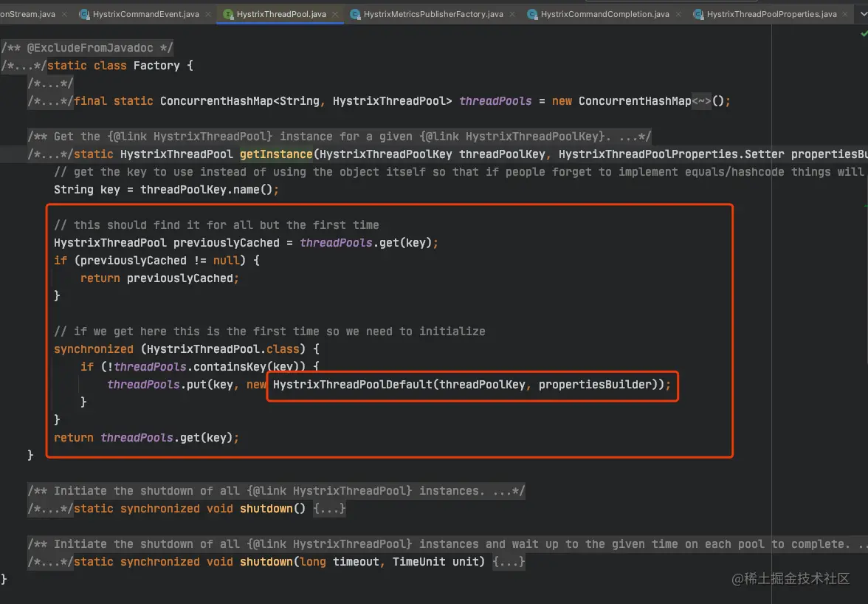This screenshot has width=868, height=604.
Task: Expand the folded comment before 'static HystrixThreadPool getInstance'
Action: (50, 154)
